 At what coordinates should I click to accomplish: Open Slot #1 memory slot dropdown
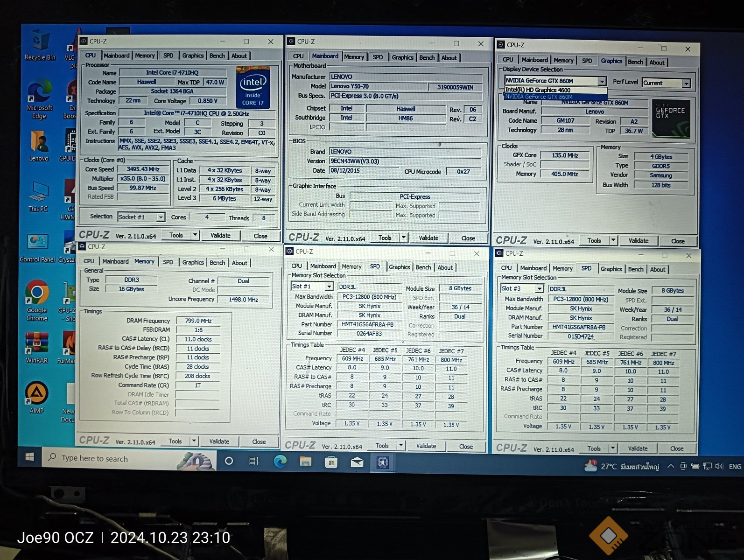(x=312, y=286)
